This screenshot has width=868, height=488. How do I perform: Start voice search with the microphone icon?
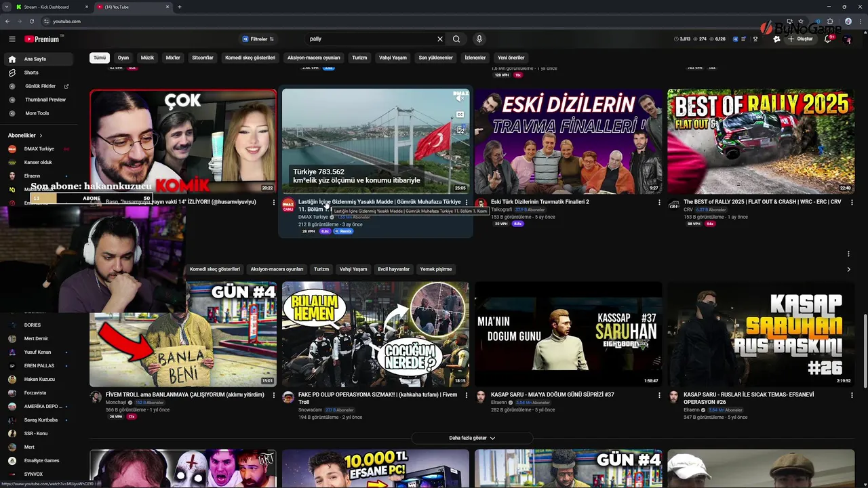point(479,39)
